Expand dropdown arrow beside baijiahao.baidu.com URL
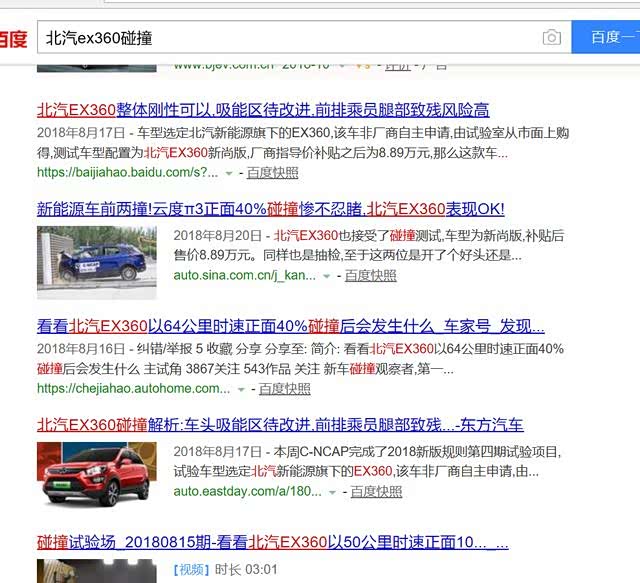 point(229,173)
